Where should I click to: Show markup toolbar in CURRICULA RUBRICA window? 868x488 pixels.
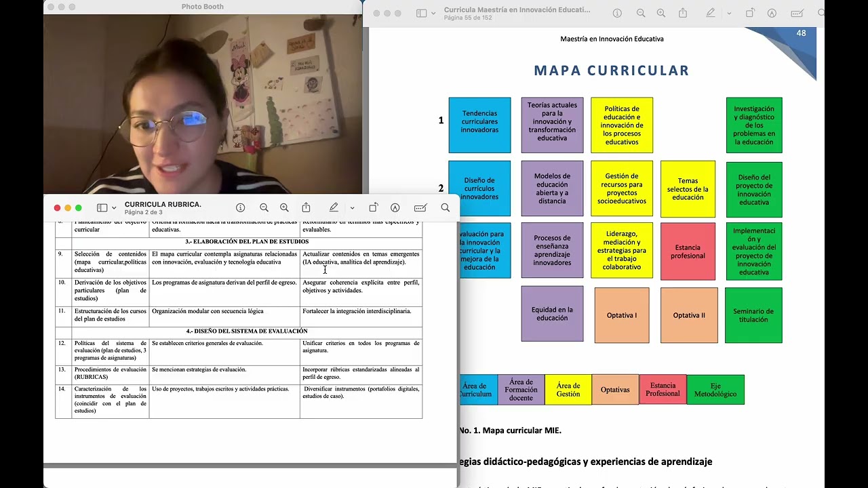coord(395,208)
